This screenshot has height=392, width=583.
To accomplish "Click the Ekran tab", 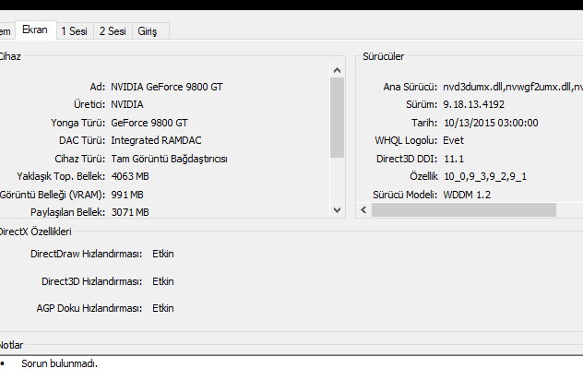I will [35, 30].
